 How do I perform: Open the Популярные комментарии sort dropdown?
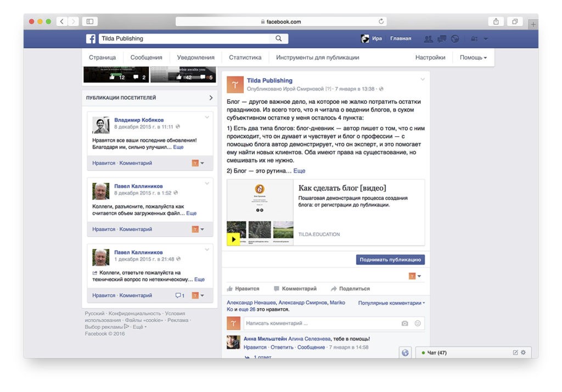[x=391, y=303]
